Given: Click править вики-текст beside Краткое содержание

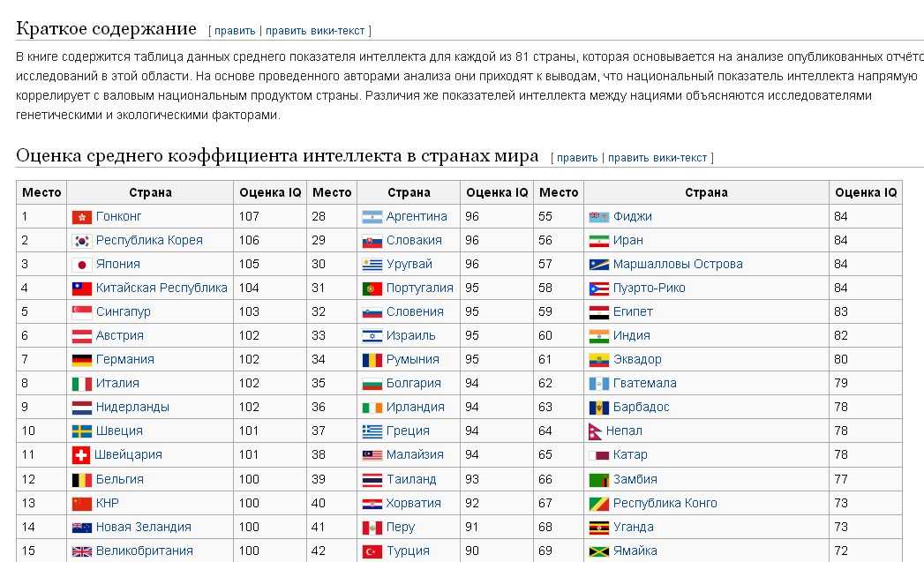Looking at the screenshot, I should pyautogui.click(x=315, y=31).
